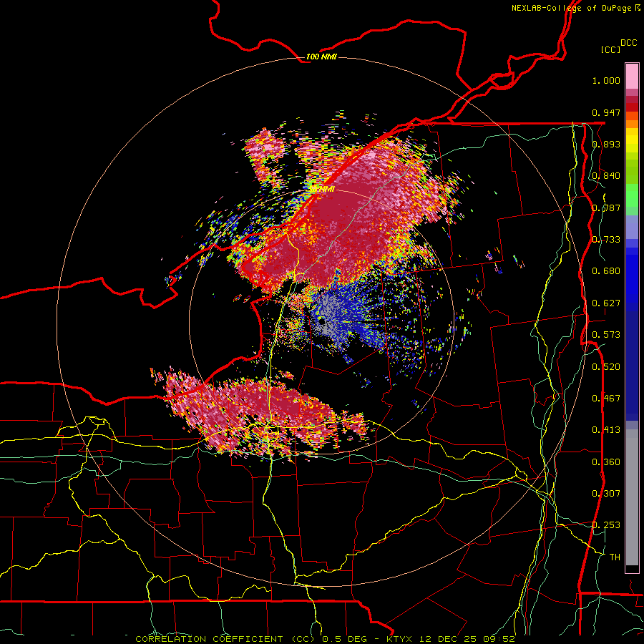Image resolution: width=644 pixels, height=644 pixels.
Task: Select the gray color bar segment
Action: [632, 497]
